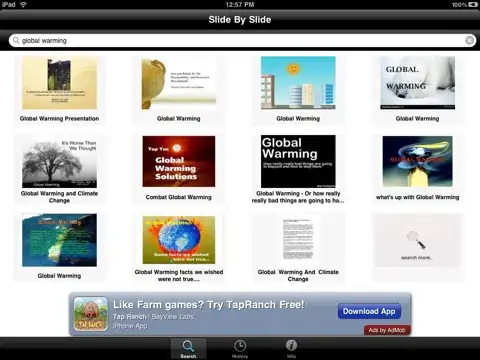Open Global Warming facts we wished slideshow

click(x=179, y=240)
